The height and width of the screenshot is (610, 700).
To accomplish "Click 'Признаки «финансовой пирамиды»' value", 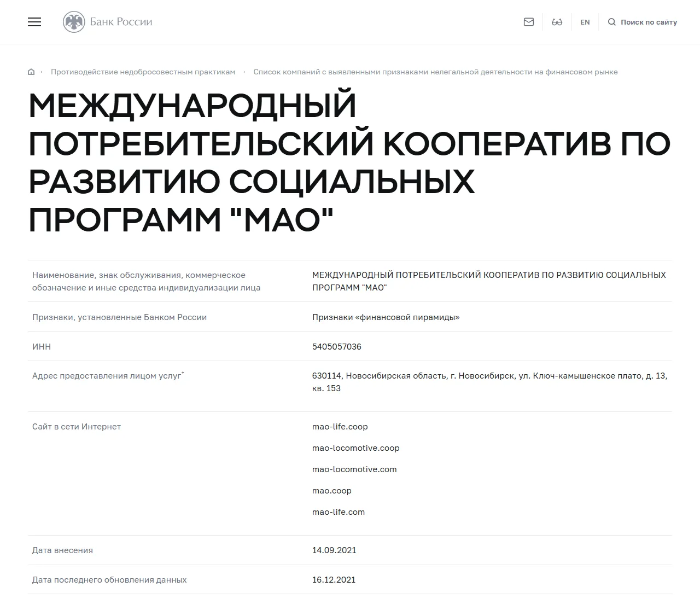I will (x=386, y=317).
